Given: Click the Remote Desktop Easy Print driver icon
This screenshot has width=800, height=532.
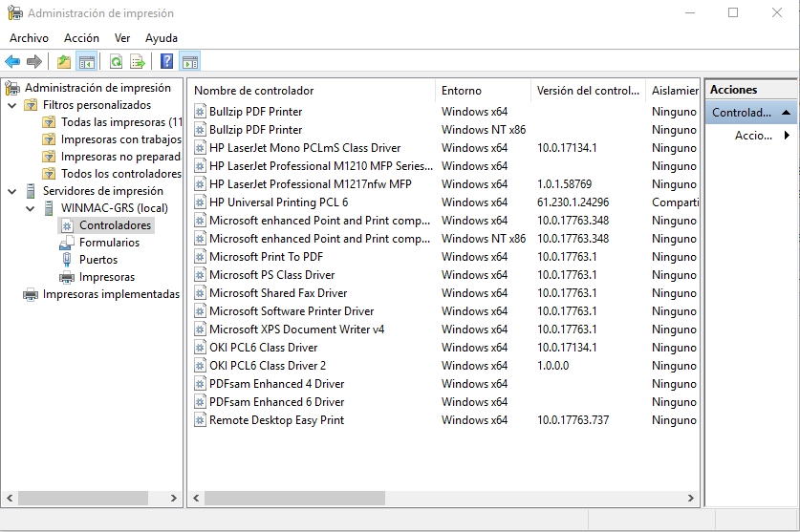Looking at the screenshot, I should tap(200, 420).
